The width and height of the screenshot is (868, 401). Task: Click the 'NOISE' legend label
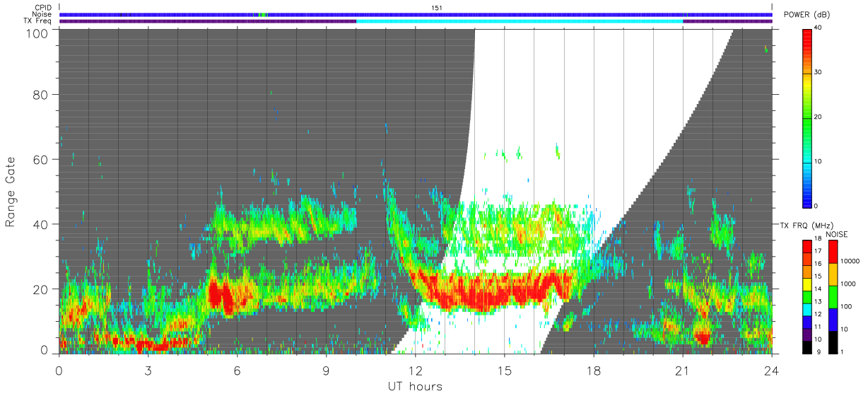tap(838, 233)
